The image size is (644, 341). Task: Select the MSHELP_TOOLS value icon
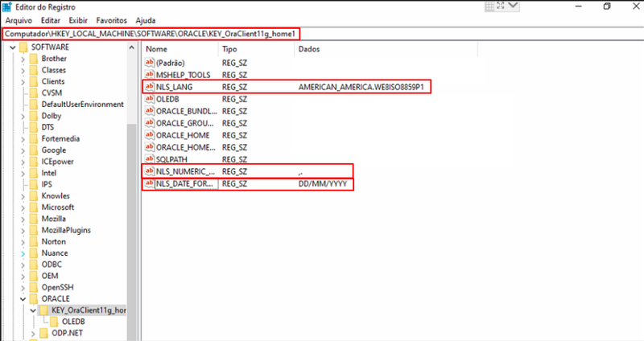point(150,74)
